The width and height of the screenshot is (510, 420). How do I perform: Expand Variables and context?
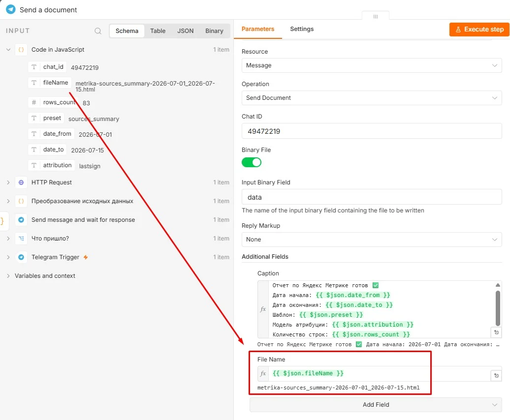coord(8,276)
